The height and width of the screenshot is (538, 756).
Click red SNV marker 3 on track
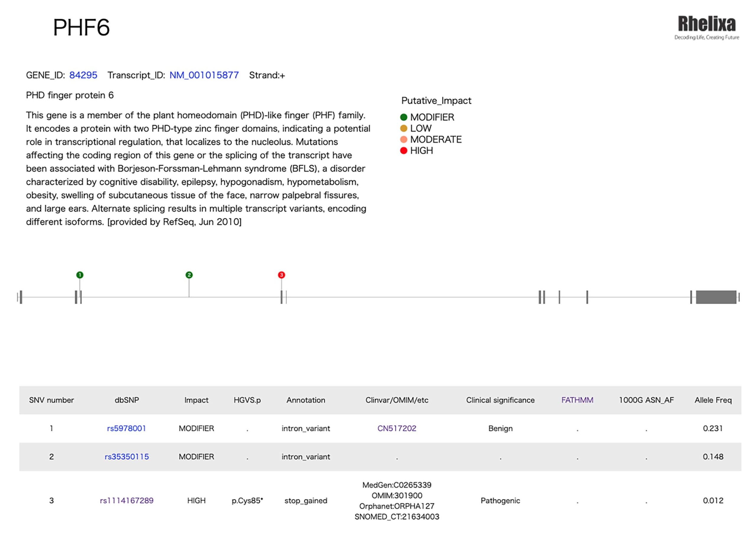point(281,275)
